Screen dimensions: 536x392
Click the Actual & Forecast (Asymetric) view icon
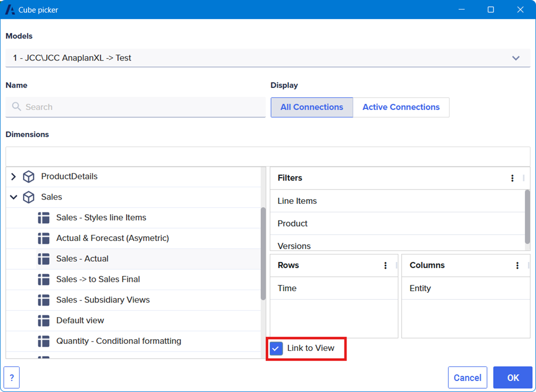pos(44,238)
